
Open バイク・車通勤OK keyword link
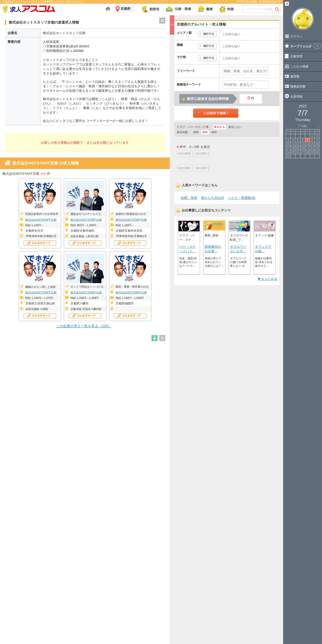click(x=242, y=198)
